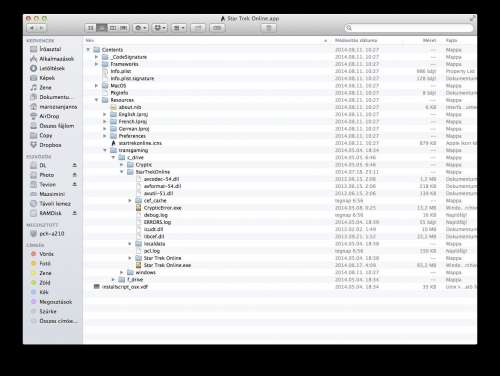Click into the Finder search field
Screen dimensions: 500x376
click(409, 28)
